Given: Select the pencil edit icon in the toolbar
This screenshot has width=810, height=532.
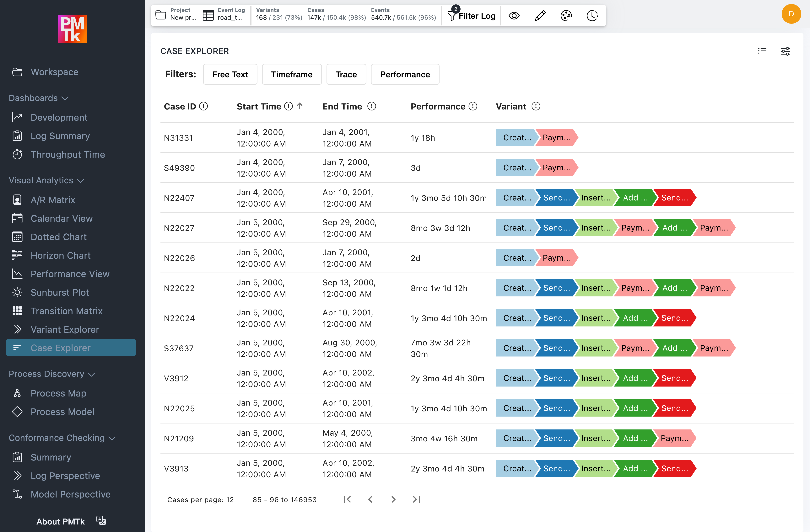Looking at the screenshot, I should coord(540,15).
